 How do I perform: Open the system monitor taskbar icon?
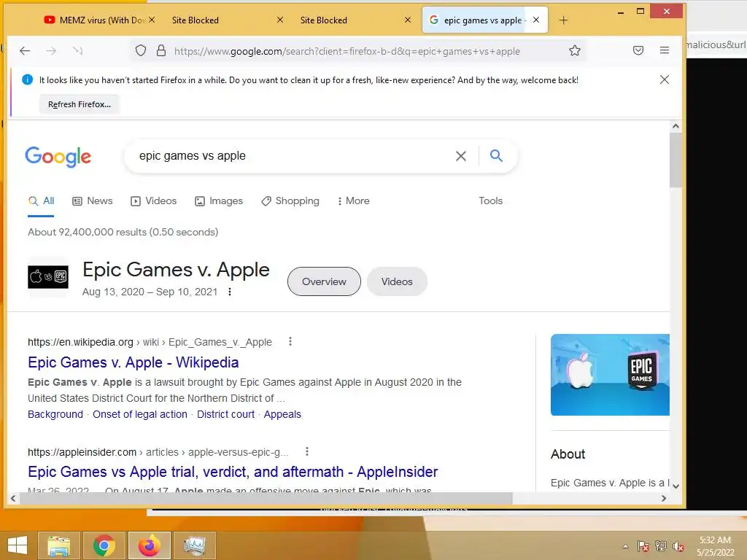click(195, 545)
